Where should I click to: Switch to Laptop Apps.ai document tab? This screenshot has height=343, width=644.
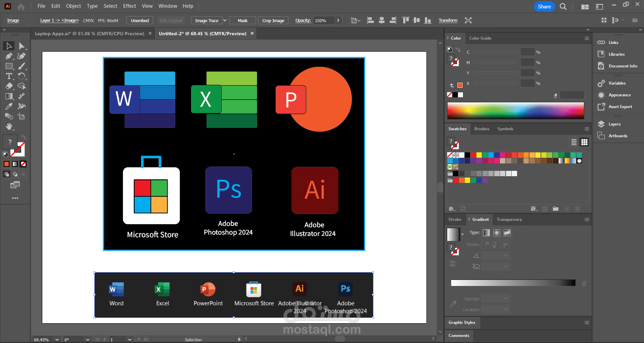point(90,34)
